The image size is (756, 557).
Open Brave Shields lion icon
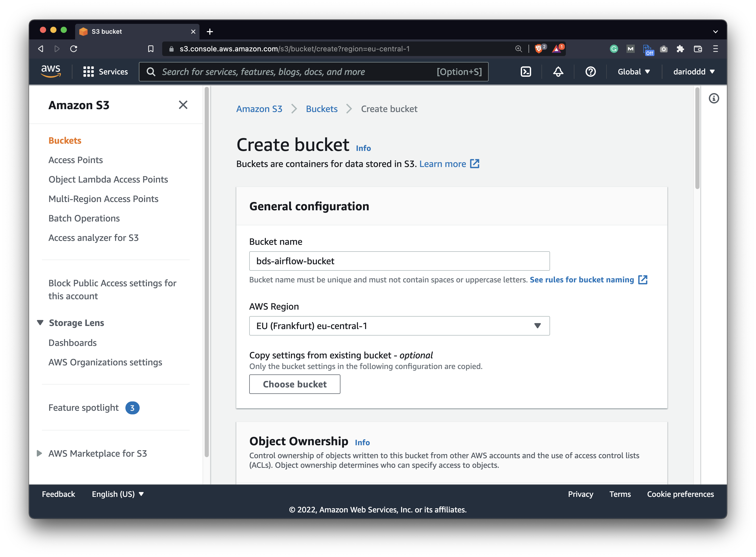pos(539,48)
